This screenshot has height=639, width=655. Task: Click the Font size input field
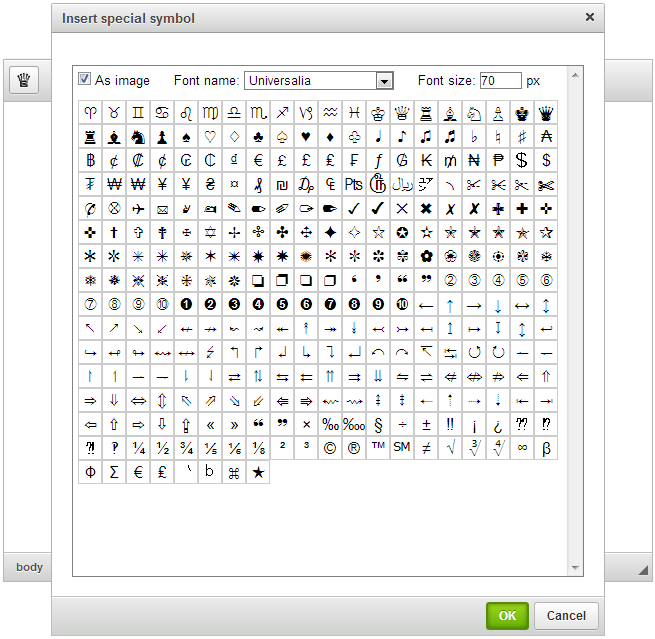(x=499, y=80)
